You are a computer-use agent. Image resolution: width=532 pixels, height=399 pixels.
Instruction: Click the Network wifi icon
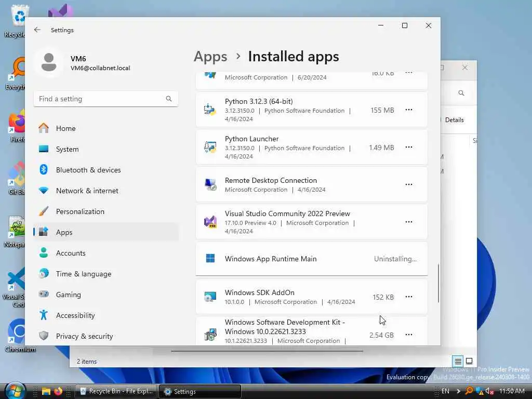[44, 190]
